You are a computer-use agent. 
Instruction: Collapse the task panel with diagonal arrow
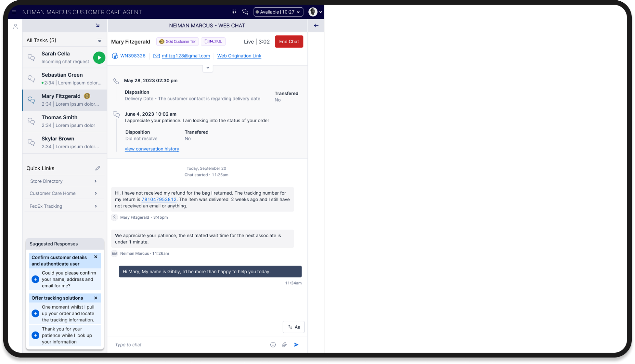click(98, 25)
